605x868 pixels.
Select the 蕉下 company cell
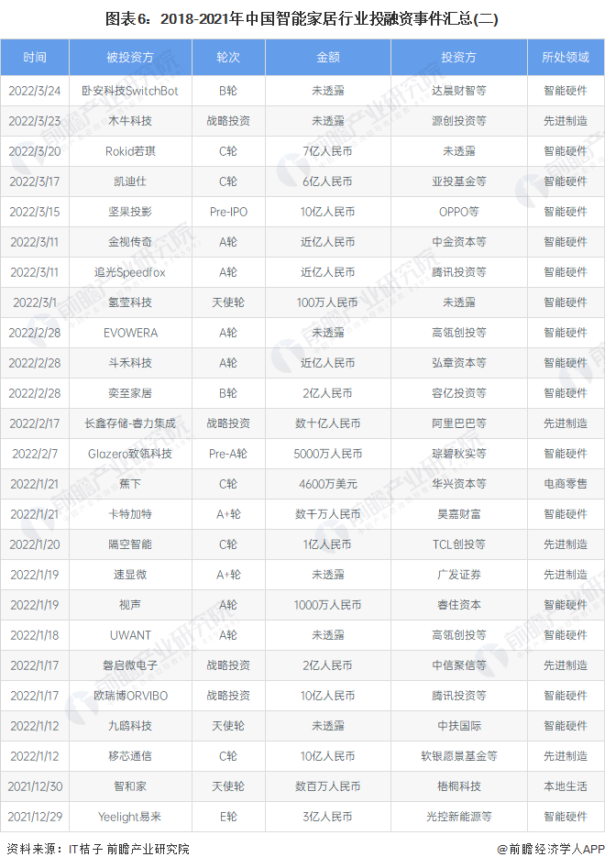[x=130, y=484]
